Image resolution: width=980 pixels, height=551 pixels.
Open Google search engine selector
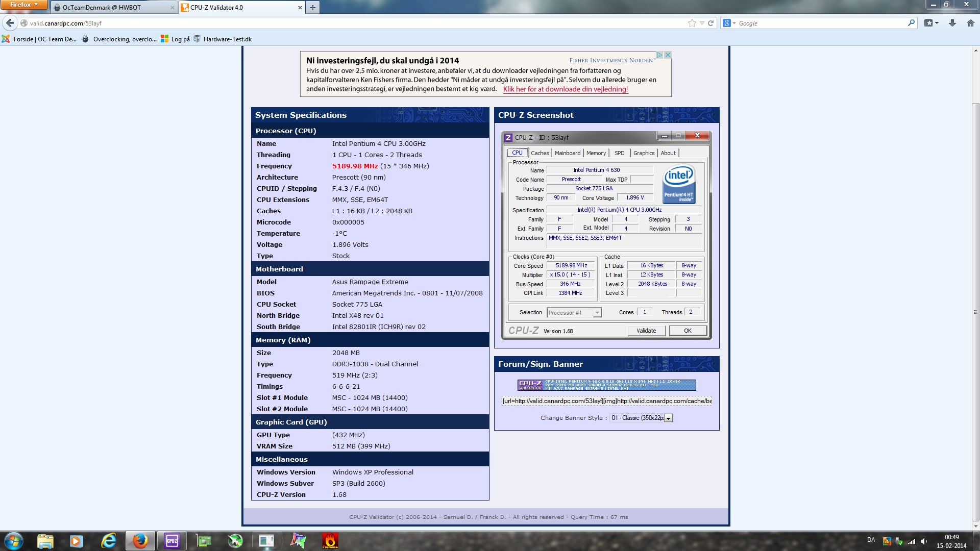728,23
